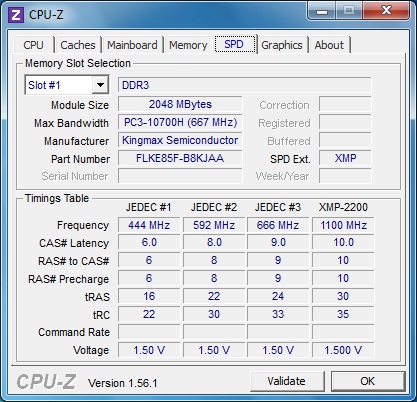Go to the Mainboard tab
Image resolution: width=417 pixels, height=402 pixels.
click(x=132, y=45)
